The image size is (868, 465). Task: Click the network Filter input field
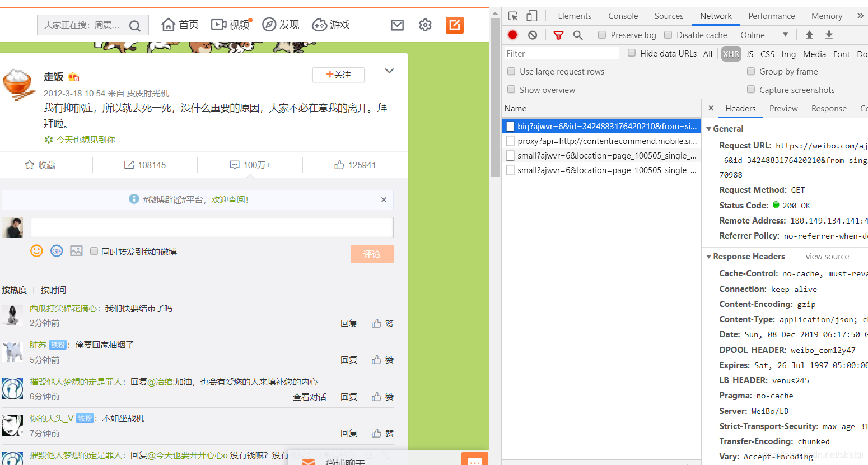tap(561, 53)
